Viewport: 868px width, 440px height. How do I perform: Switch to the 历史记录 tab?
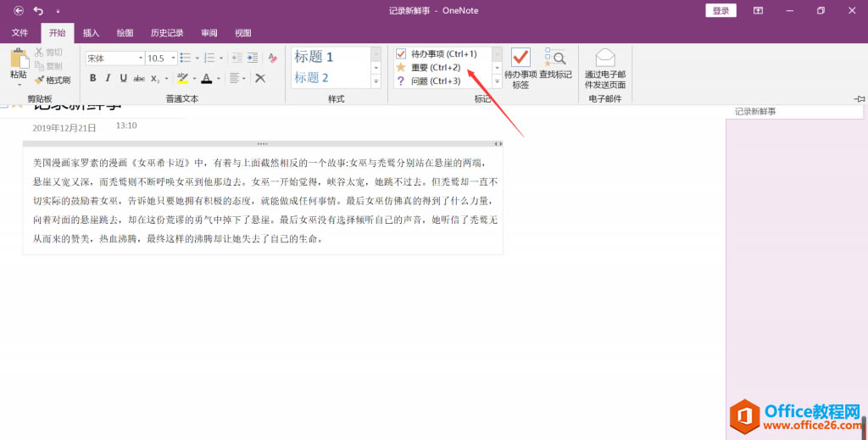167,33
